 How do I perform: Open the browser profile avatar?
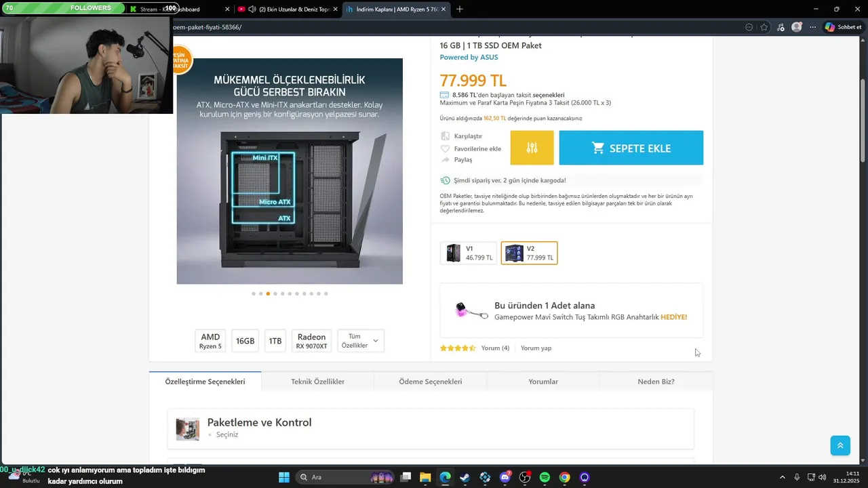797,27
